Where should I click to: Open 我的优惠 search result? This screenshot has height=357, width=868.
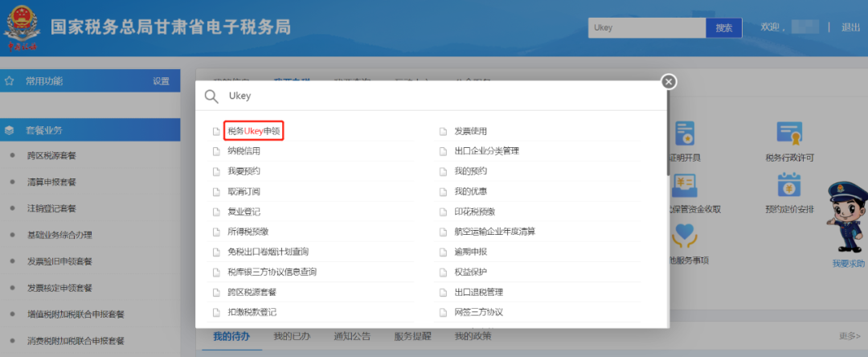470,191
